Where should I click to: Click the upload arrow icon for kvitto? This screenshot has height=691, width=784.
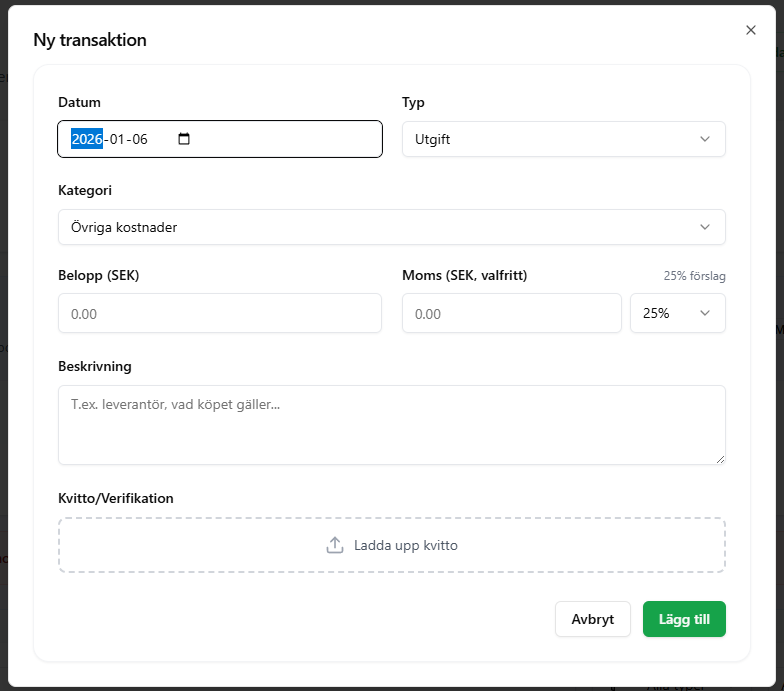coord(335,545)
